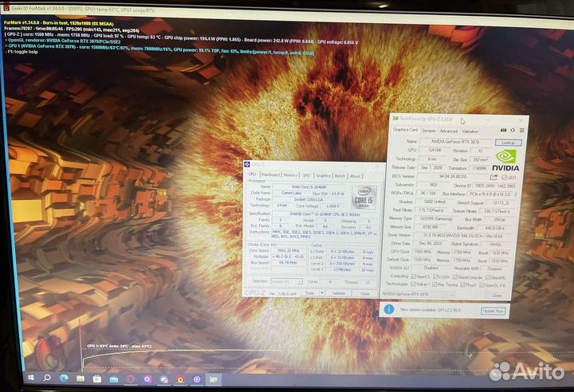Switch to GPU-Z green taskbar icon
Image resolution: width=574 pixels, height=392 pixels.
[x=214, y=379]
